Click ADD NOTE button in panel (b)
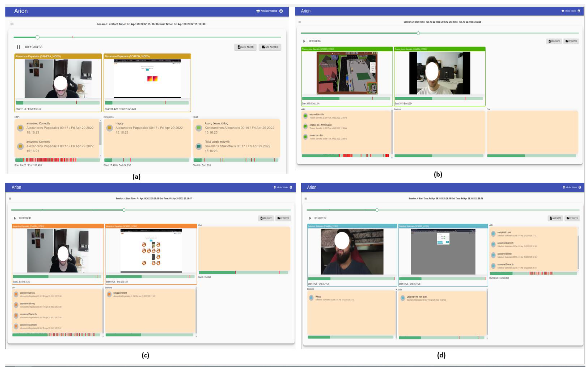This screenshot has width=588, height=370. (x=554, y=41)
